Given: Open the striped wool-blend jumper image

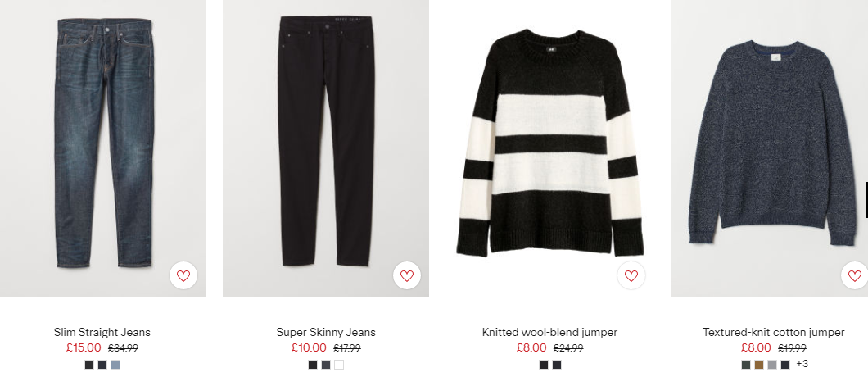Looking at the screenshot, I should pyautogui.click(x=549, y=148).
